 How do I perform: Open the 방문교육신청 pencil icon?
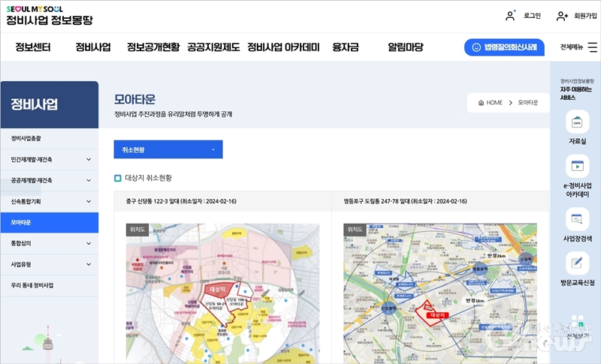pyautogui.click(x=577, y=263)
